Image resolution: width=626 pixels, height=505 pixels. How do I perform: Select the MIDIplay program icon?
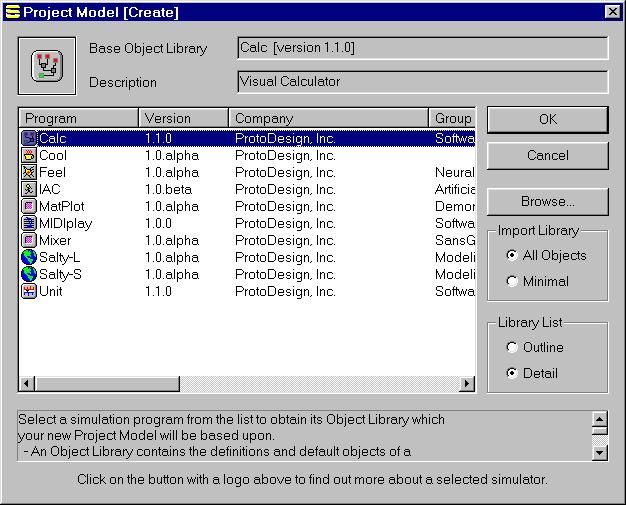pyautogui.click(x=29, y=224)
